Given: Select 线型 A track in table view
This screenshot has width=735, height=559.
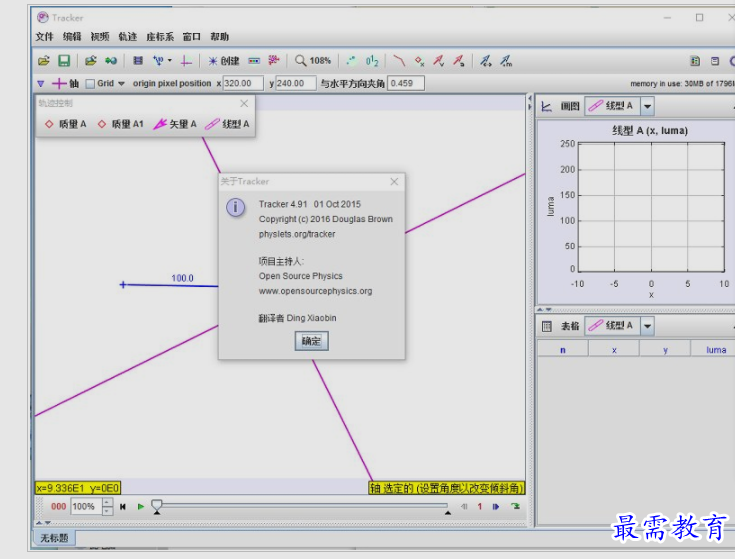Looking at the screenshot, I should tap(611, 325).
